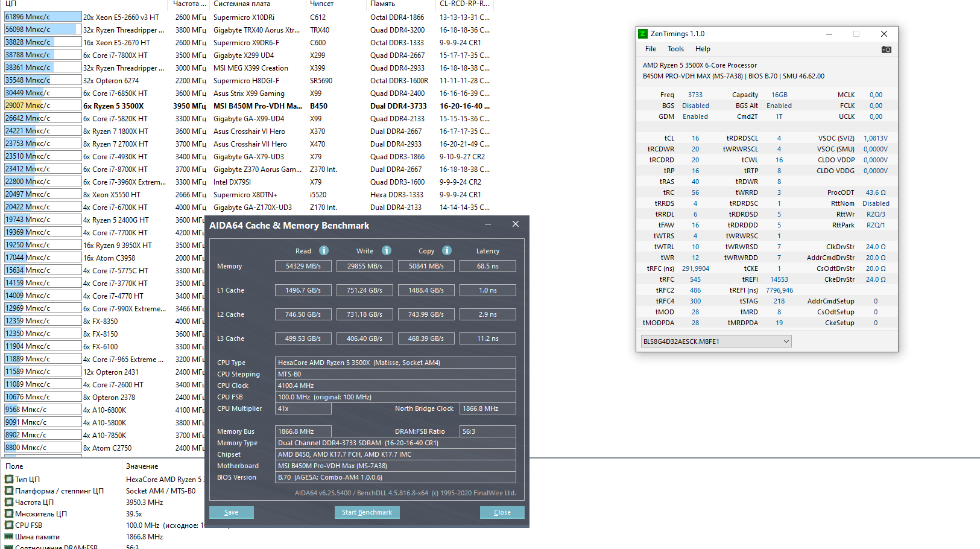Click the ZenTimings screenshot camera icon
Viewport: 980px width, 549px height.
[886, 49]
